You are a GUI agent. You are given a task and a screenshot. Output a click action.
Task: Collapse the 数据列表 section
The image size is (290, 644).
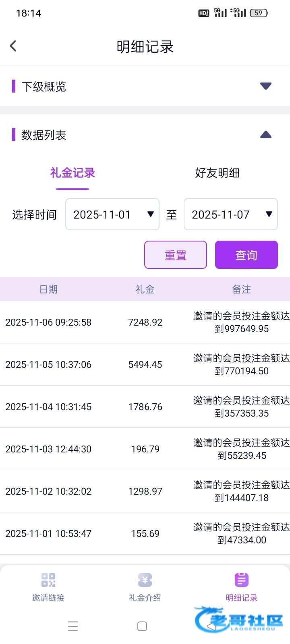click(x=265, y=135)
